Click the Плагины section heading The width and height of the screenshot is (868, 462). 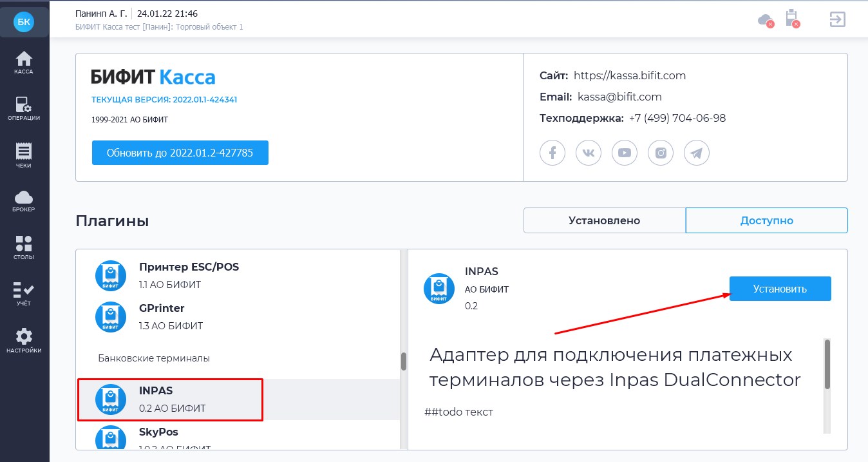[112, 221]
